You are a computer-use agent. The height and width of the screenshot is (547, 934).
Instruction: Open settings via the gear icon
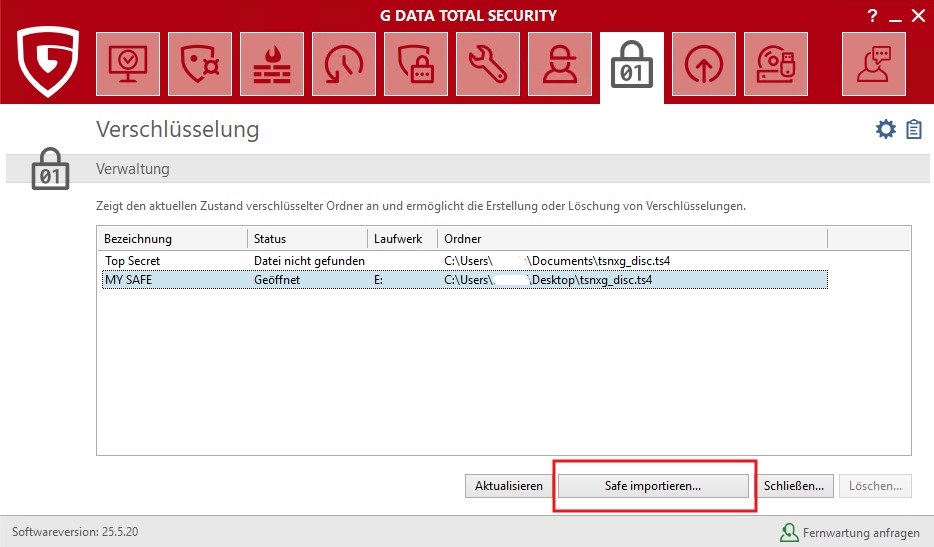886,129
